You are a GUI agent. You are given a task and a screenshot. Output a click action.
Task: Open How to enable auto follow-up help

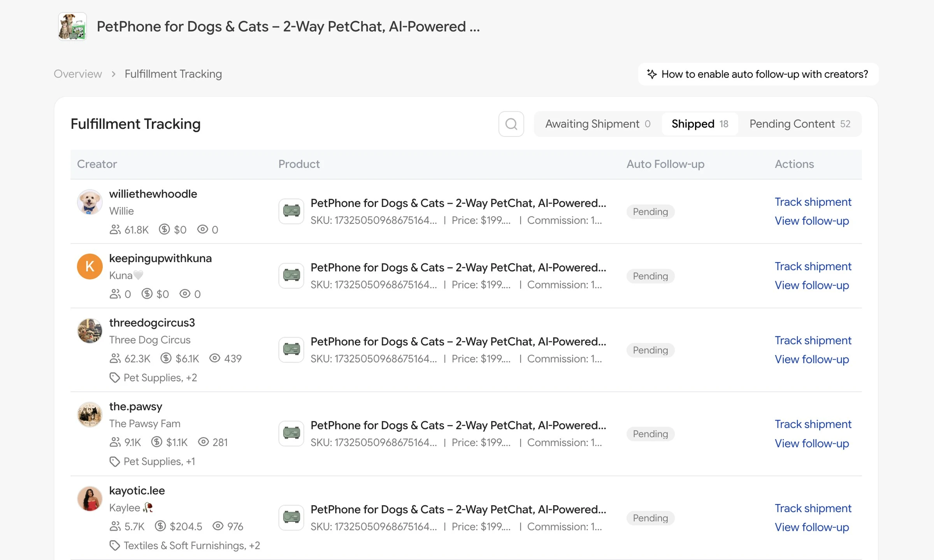point(758,74)
